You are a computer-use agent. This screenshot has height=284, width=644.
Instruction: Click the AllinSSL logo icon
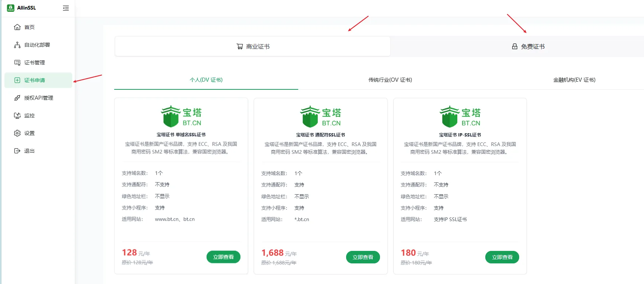pyautogui.click(x=11, y=8)
